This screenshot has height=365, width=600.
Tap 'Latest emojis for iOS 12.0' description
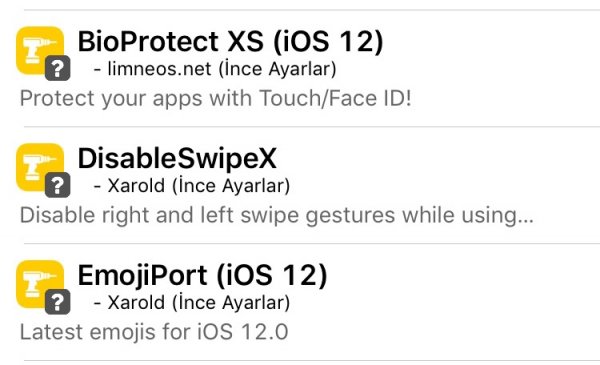[x=154, y=332]
